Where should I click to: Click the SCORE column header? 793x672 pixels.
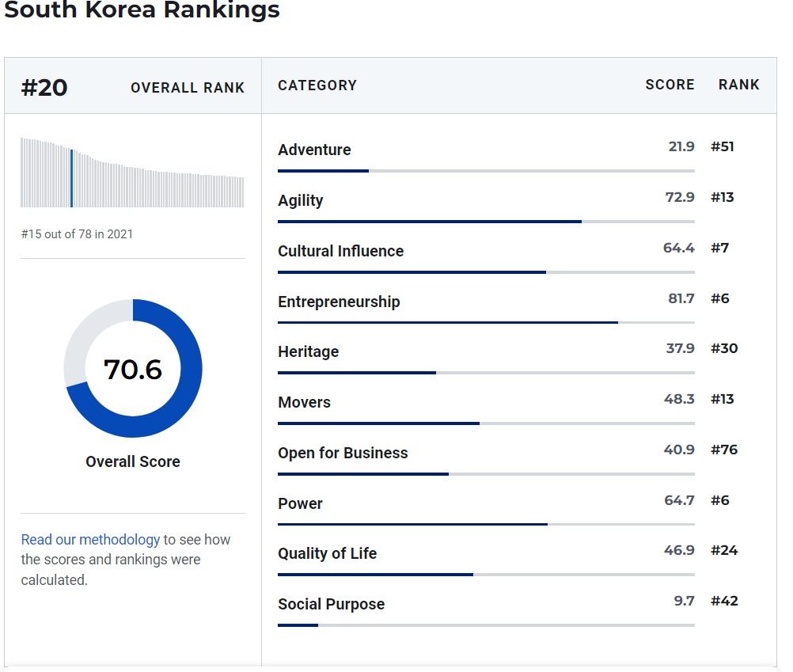[670, 85]
